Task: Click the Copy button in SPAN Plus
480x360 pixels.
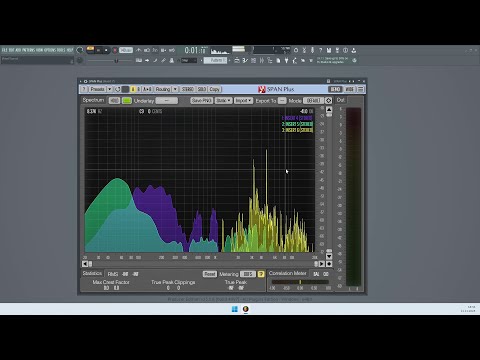Action: click(x=214, y=89)
